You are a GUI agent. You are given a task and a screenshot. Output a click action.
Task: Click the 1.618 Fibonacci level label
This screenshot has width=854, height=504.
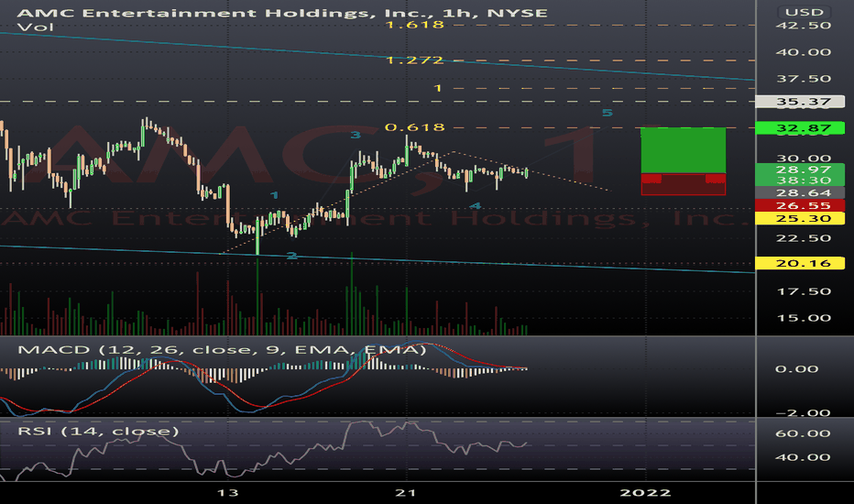coord(414,25)
